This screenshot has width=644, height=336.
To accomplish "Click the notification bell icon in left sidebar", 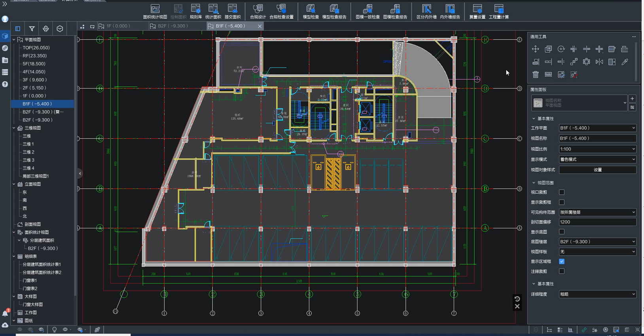I will click(5, 313).
